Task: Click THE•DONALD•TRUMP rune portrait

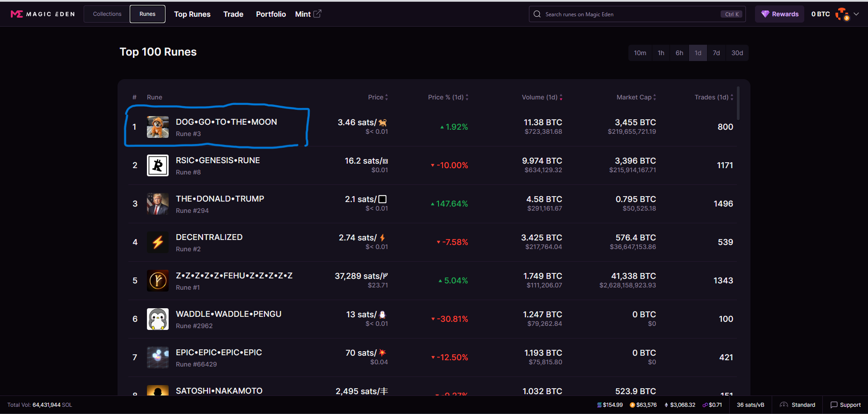Action: tap(158, 204)
